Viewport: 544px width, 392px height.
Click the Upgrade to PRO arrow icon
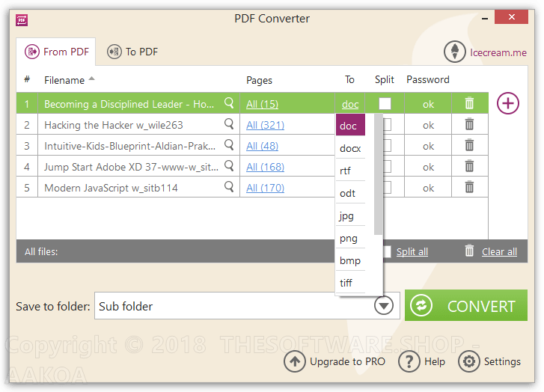(295, 361)
